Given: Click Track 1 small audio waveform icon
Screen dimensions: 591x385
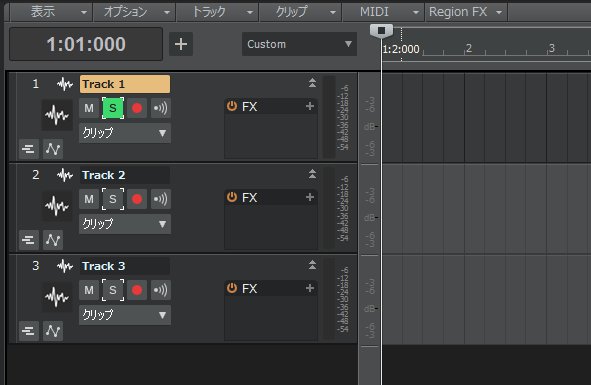Looking at the screenshot, I should (x=65, y=84).
